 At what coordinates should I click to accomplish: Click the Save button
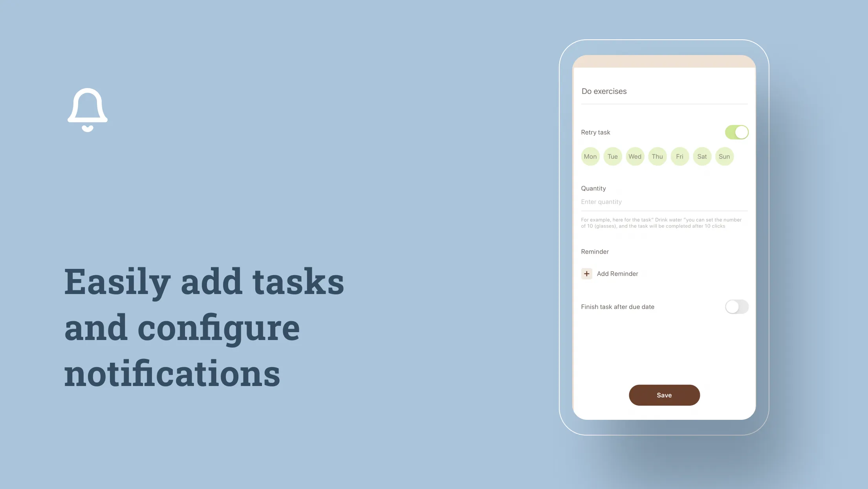coord(664,395)
